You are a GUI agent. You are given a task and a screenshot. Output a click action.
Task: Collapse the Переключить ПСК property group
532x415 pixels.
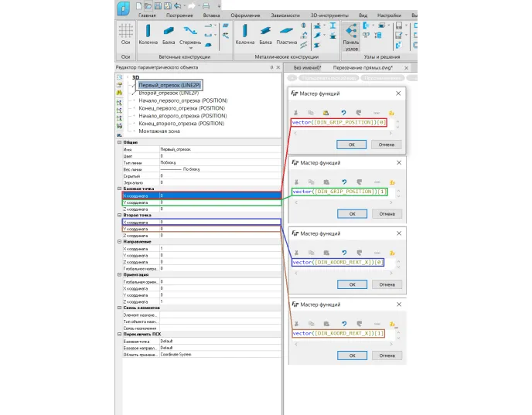coord(119,334)
